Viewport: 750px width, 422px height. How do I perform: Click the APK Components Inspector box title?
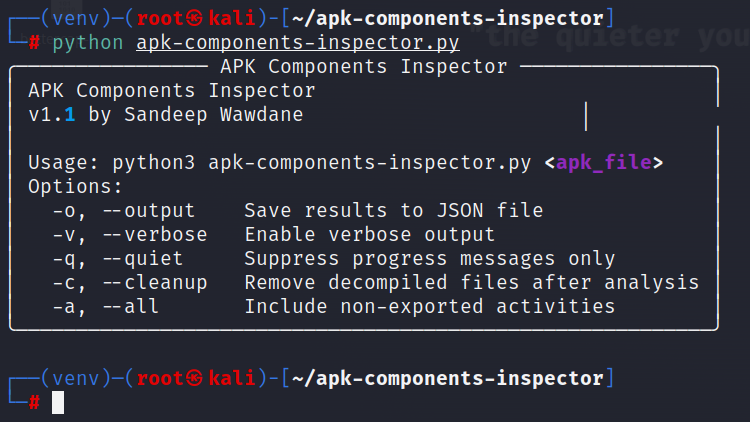364,67
